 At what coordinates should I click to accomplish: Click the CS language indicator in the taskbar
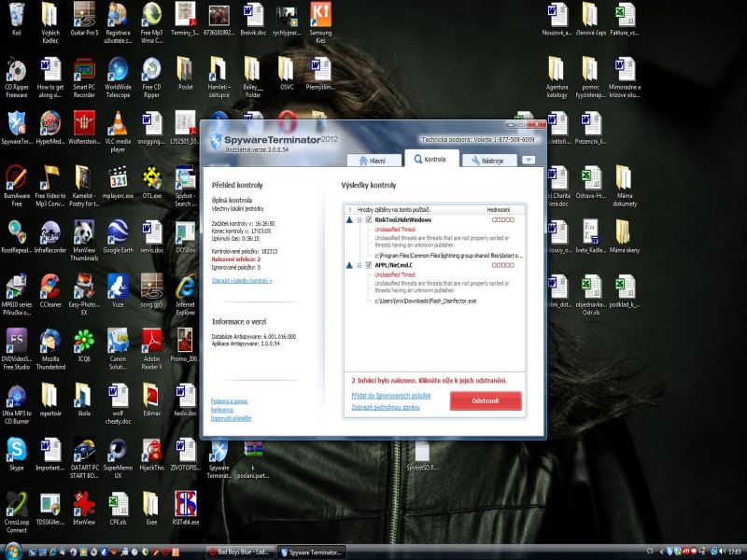(650, 551)
